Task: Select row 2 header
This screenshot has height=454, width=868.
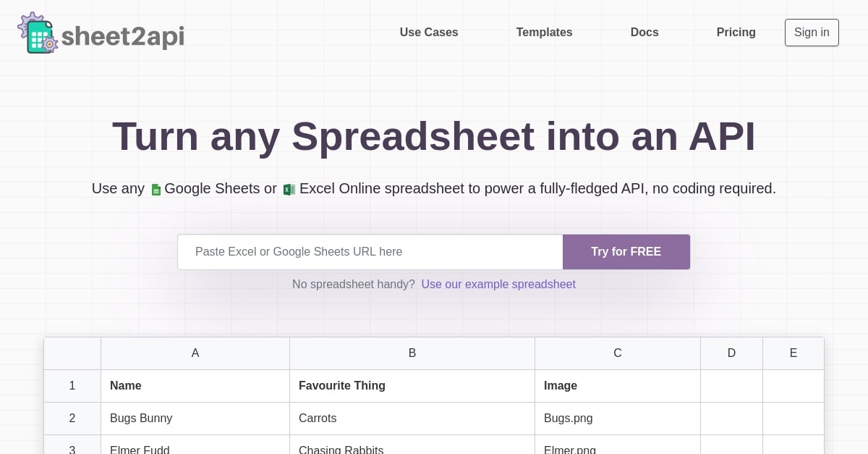Action: [72, 419]
